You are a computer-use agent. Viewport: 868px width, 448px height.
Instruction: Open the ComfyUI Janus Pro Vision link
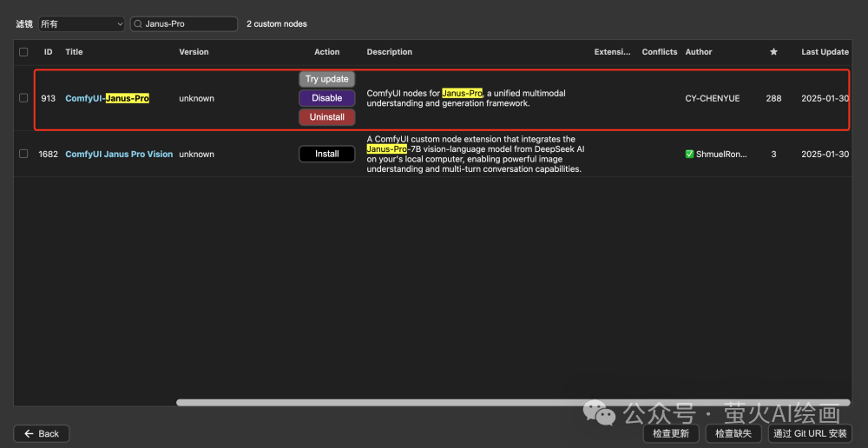(x=119, y=154)
